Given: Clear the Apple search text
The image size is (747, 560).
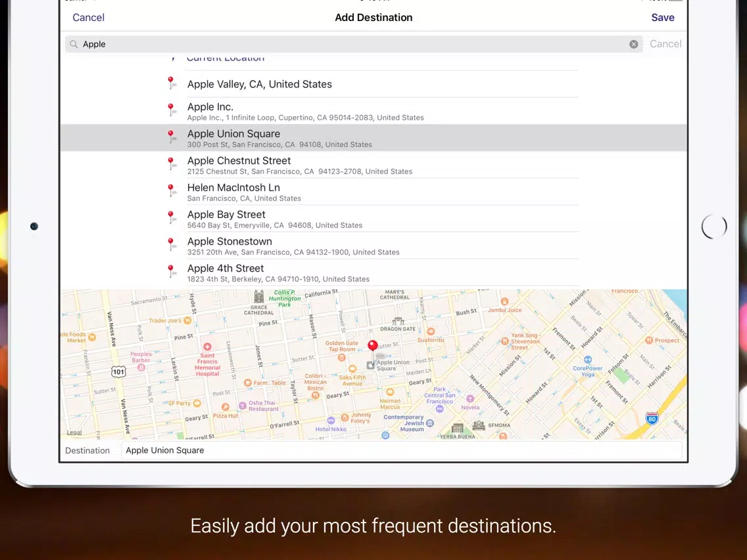Looking at the screenshot, I should pos(634,44).
